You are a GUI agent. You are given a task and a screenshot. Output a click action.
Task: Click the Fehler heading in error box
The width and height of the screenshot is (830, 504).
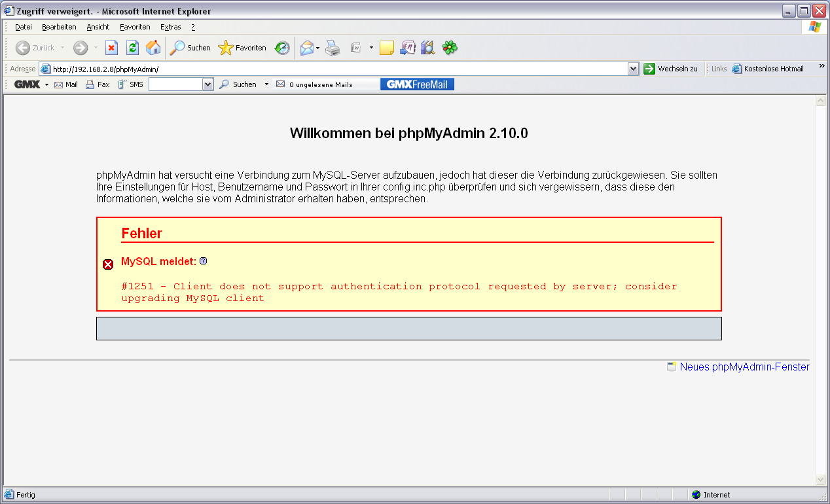click(142, 234)
